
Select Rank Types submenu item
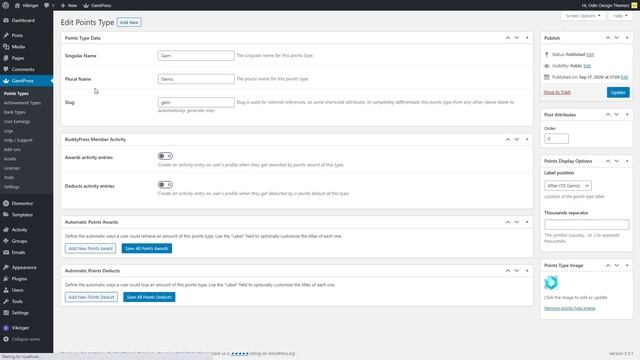click(x=14, y=112)
